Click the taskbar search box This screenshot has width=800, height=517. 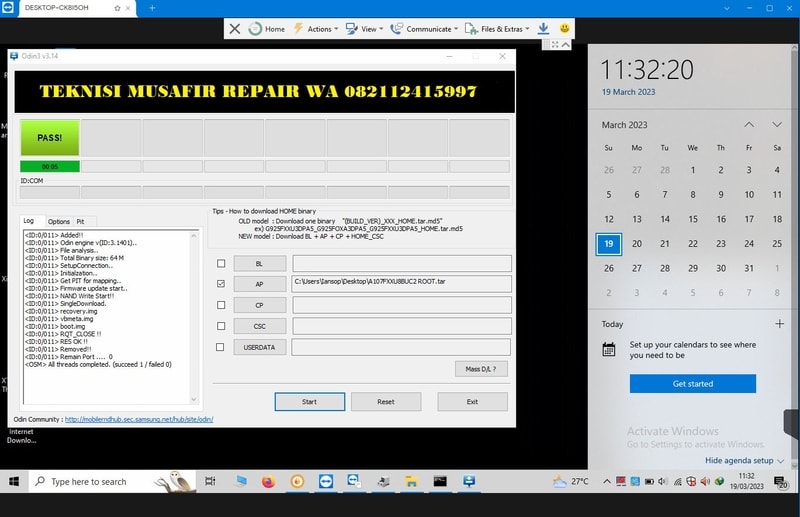click(x=112, y=481)
